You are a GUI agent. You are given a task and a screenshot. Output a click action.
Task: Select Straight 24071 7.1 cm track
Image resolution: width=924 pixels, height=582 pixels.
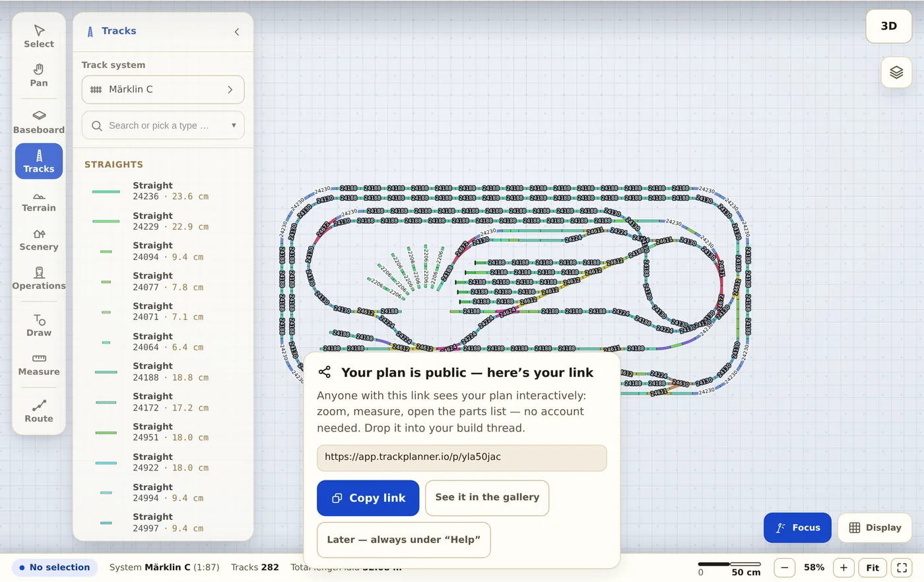pos(163,311)
